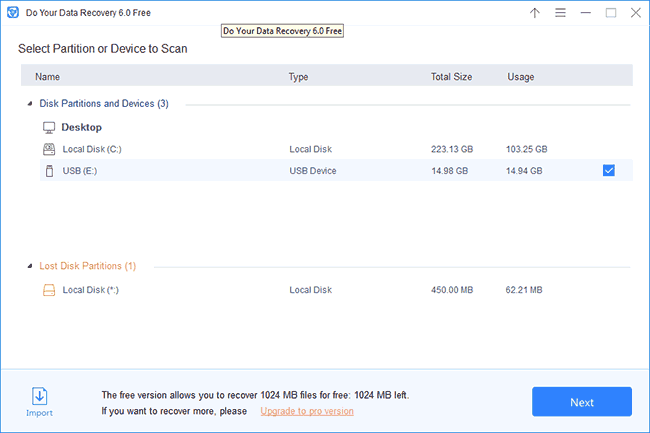Select the USB (E:) row name
The image size is (650, 433).
(x=80, y=171)
